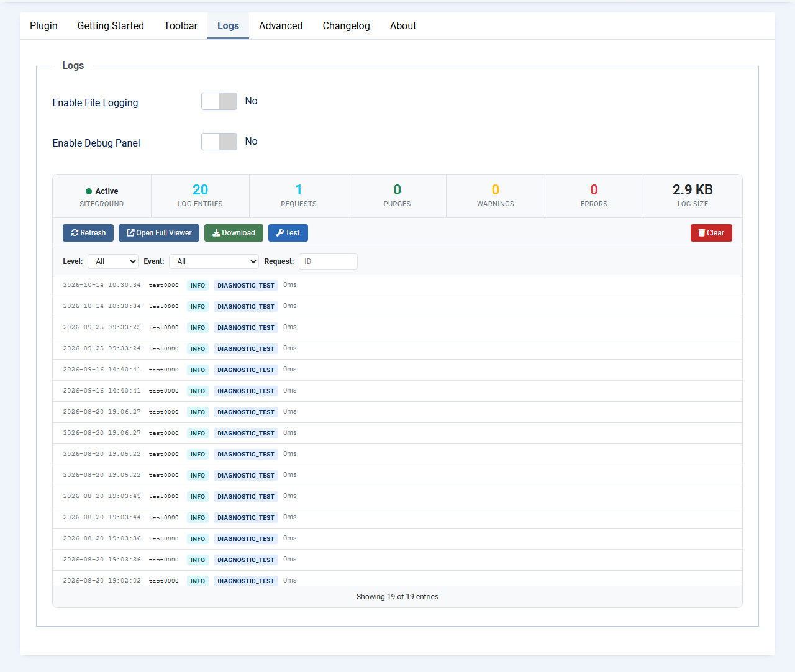The width and height of the screenshot is (795, 672).
Task: Click the 2026-09-25 09:33:25 timestamp
Action: (x=102, y=327)
